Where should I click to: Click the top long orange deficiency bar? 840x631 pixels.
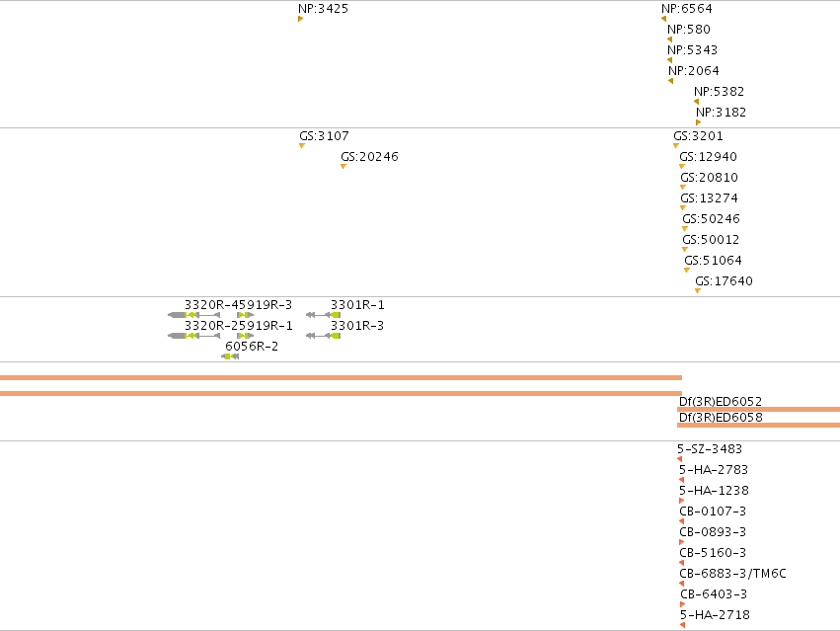point(341,378)
